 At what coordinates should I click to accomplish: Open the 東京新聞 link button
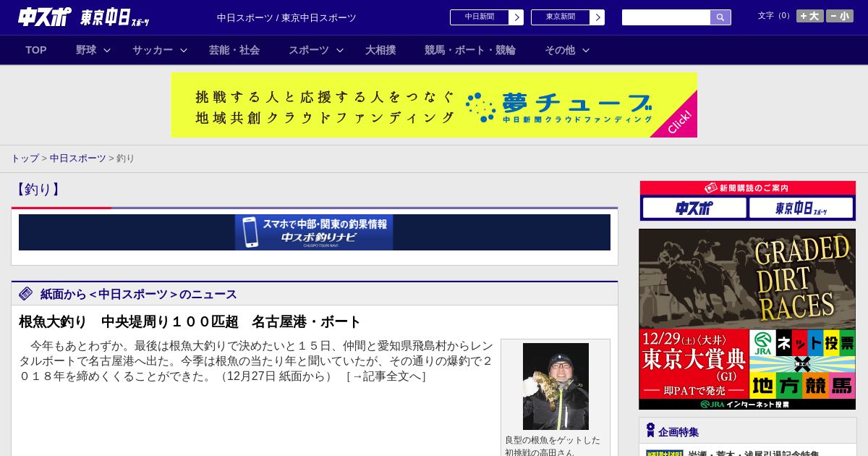(x=561, y=17)
